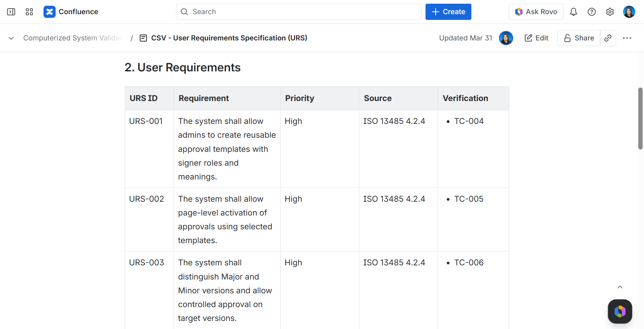644x329 pixels.
Task: Click TC-004 in Verification column
Action: [x=469, y=121]
